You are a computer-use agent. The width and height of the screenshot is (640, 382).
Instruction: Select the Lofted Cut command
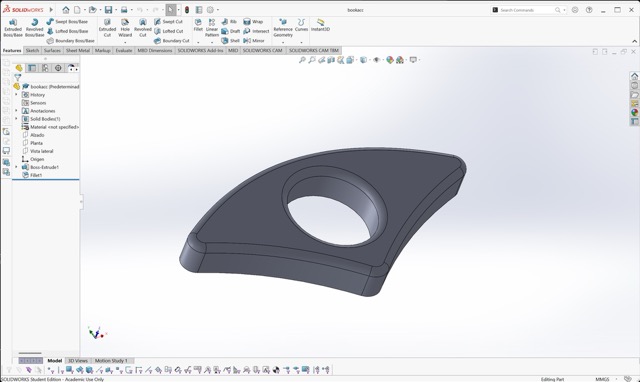coord(168,31)
